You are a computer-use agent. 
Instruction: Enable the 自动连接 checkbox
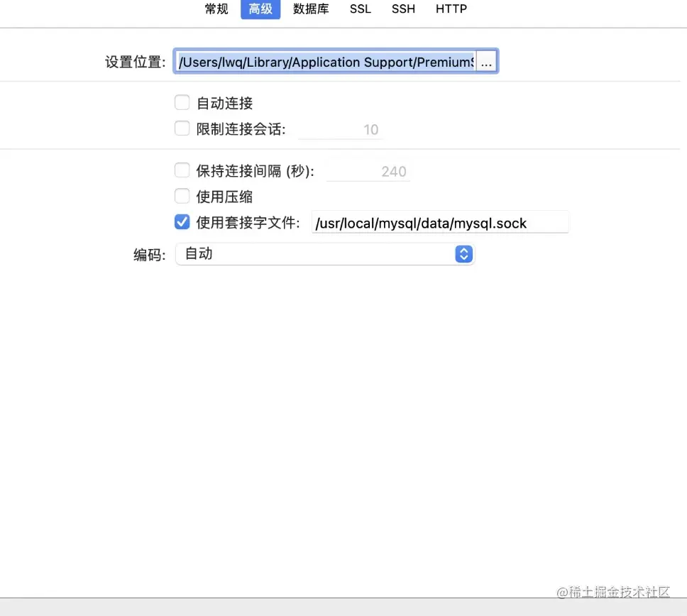tap(182, 102)
